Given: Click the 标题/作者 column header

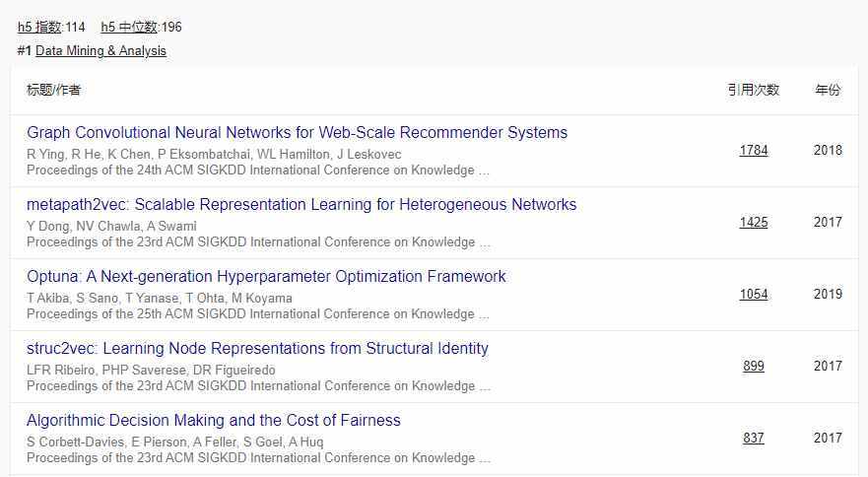Looking at the screenshot, I should 54,91.
